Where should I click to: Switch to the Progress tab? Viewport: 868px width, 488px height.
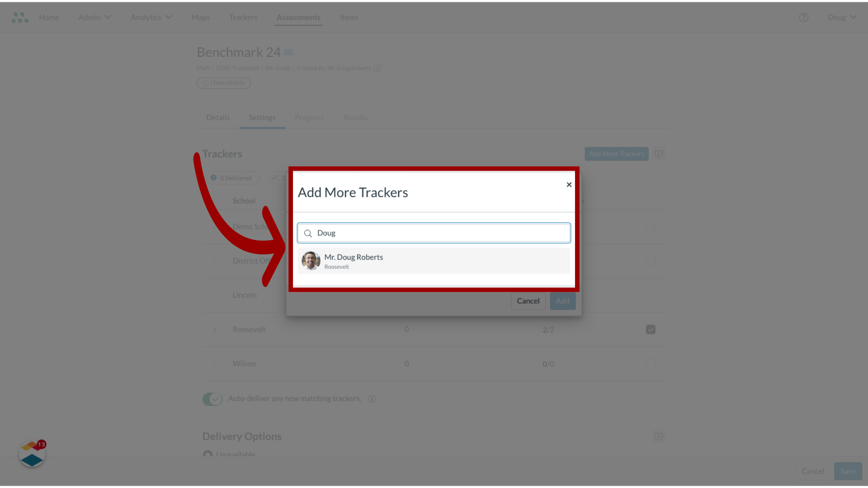point(309,117)
